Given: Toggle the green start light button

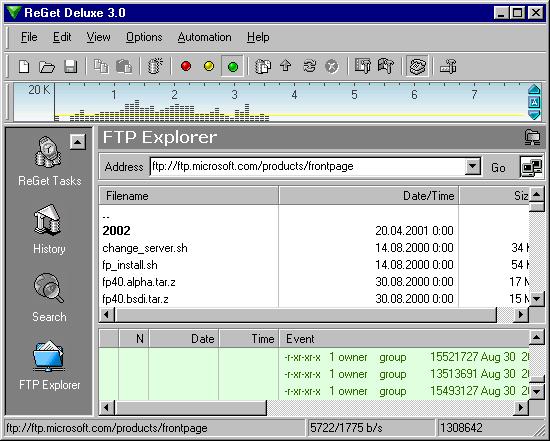Looking at the screenshot, I should [x=233, y=66].
